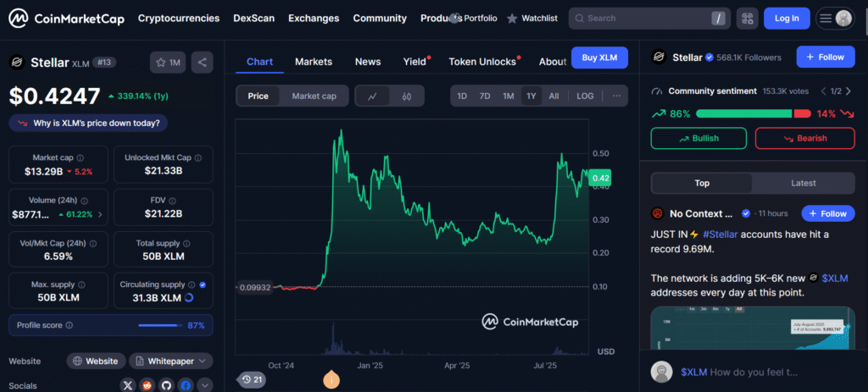Image resolution: width=868 pixels, height=392 pixels.
Task: Open the Stellar Website link
Action: 97,361
